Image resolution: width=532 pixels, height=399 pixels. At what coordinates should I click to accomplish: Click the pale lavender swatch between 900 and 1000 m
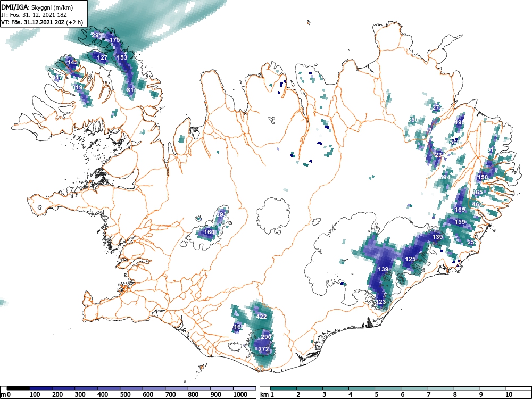(x=222, y=388)
